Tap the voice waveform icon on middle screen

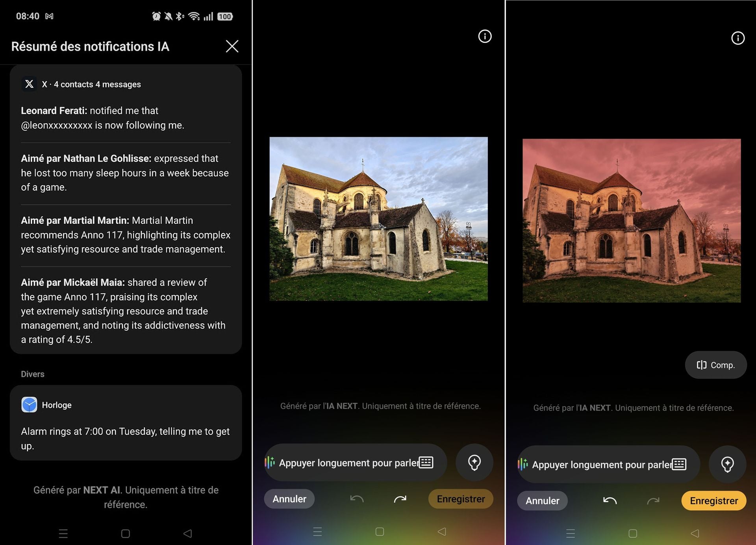pyautogui.click(x=270, y=462)
